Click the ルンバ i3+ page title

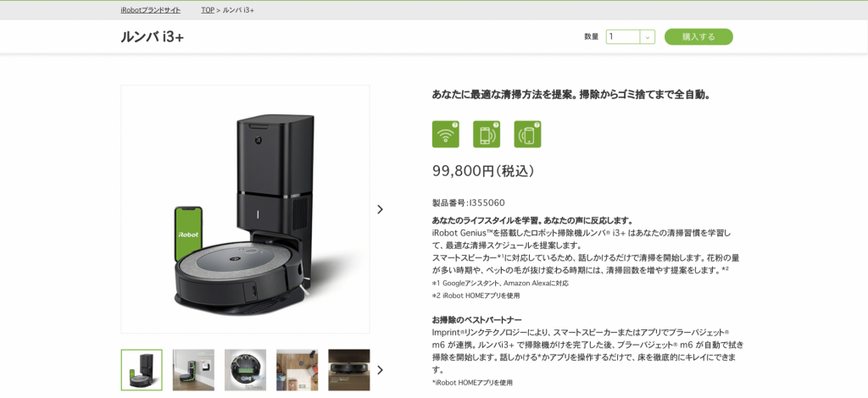click(153, 37)
